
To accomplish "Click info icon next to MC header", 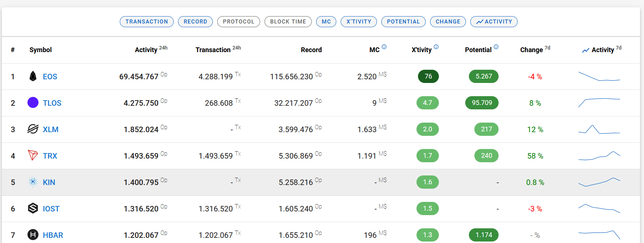I will pos(384,47).
